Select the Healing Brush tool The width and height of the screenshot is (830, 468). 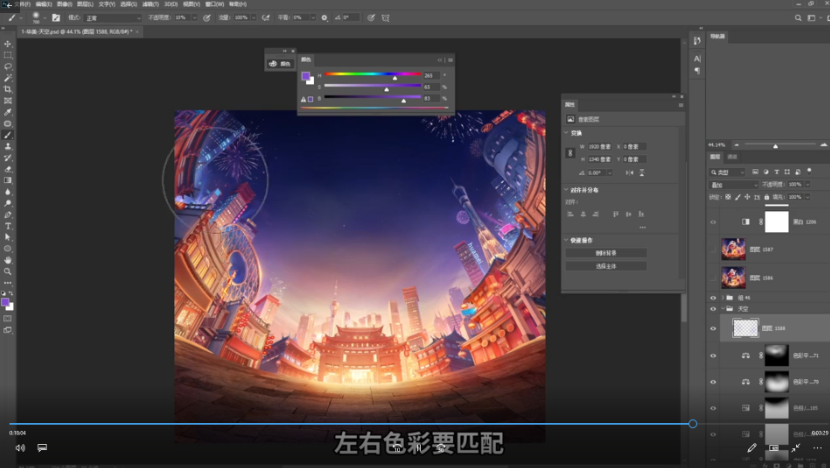pos(7,123)
